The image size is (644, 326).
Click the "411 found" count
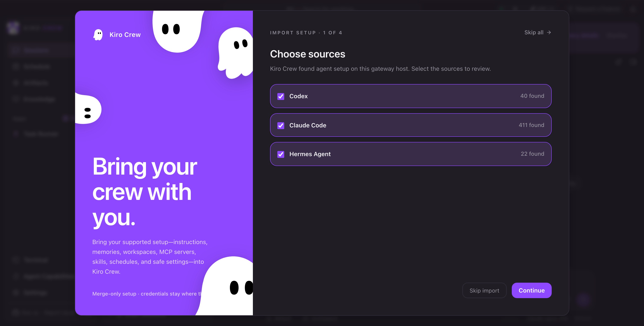point(531,125)
